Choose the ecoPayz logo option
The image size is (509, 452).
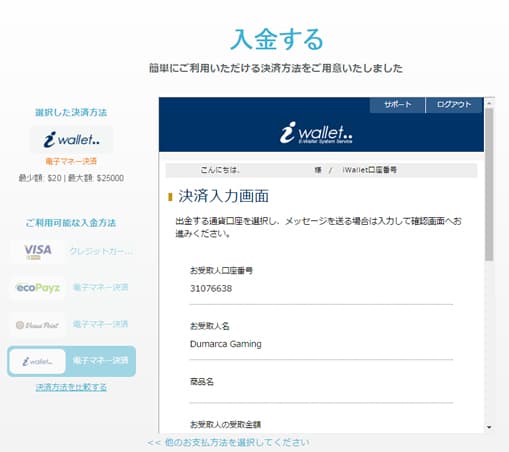coord(38,287)
